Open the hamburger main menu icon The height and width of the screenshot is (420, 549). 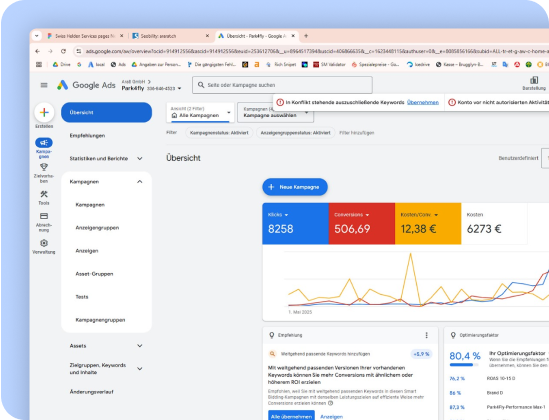click(44, 85)
